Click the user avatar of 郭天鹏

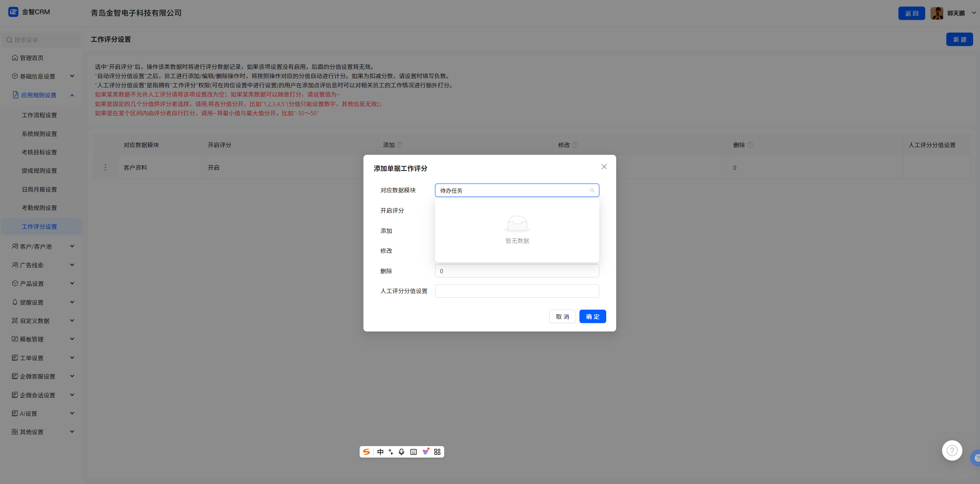click(x=937, y=13)
